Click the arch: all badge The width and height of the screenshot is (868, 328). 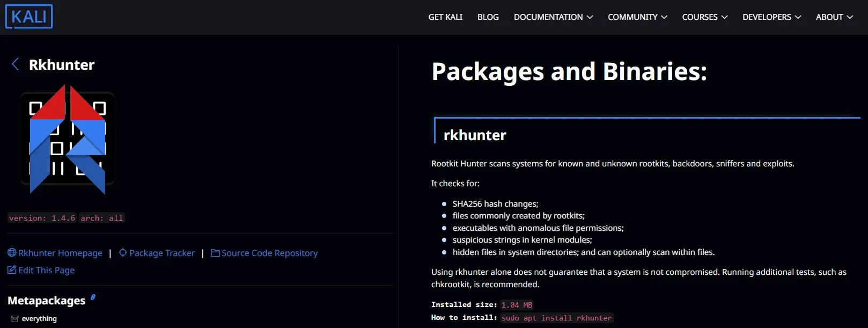pos(102,218)
